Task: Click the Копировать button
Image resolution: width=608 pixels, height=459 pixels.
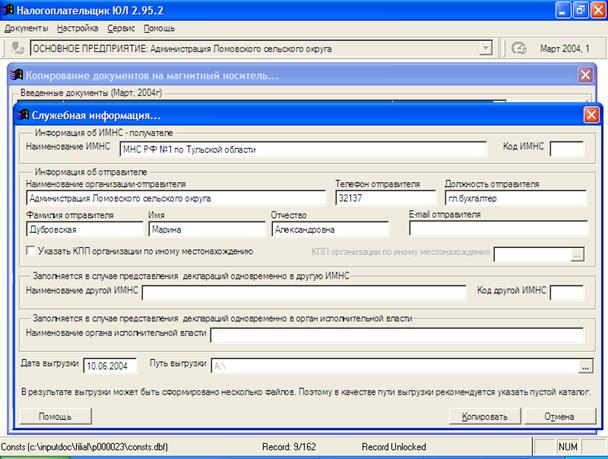Action: click(485, 417)
